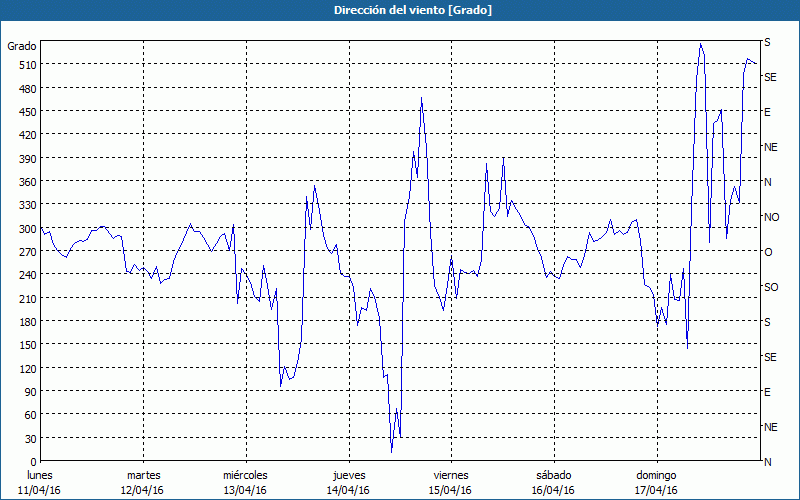Select the martes day label

pyautogui.click(x=143, y=475)
